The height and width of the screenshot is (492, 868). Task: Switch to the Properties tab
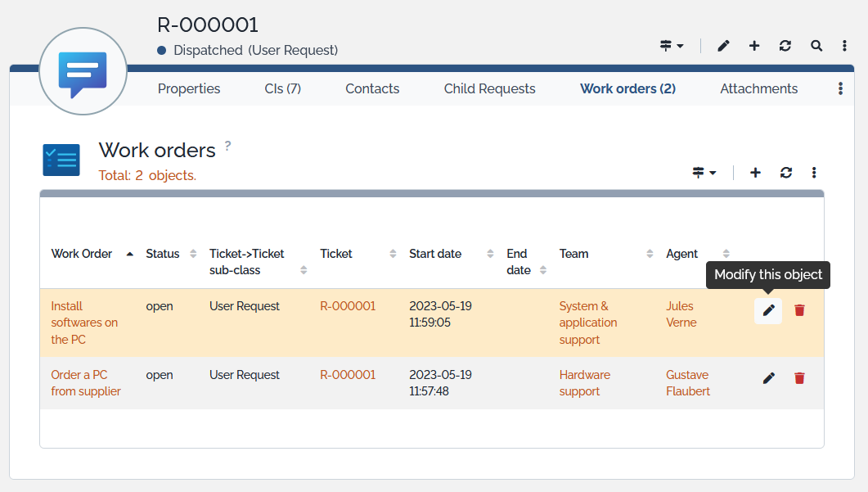(189, 88)
